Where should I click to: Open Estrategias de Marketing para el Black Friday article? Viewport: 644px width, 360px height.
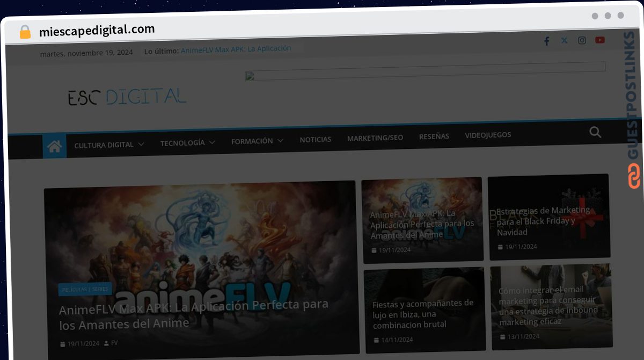[x=543, y=221]
